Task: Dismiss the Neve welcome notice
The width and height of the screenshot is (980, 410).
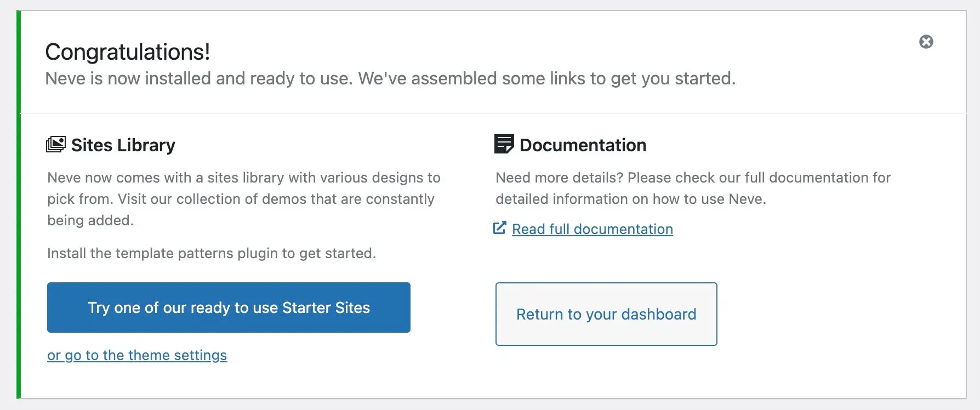Action: pos(926,42)
